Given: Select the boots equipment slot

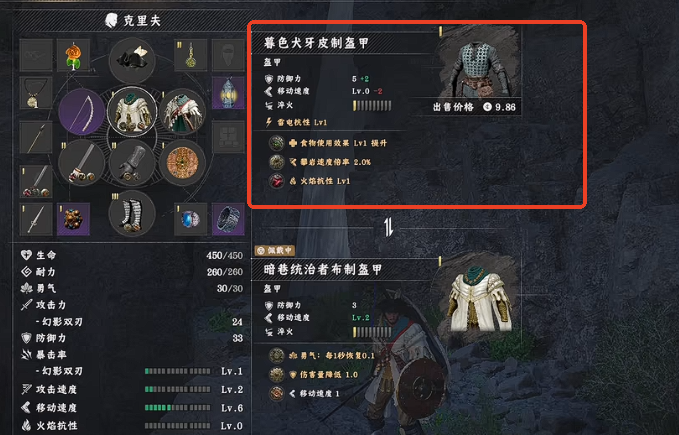Looking at the screenshot, I should (132, 214).
